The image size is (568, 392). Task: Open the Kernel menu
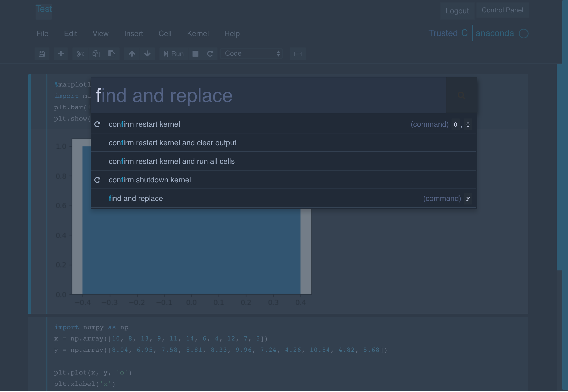coord(198,33)
